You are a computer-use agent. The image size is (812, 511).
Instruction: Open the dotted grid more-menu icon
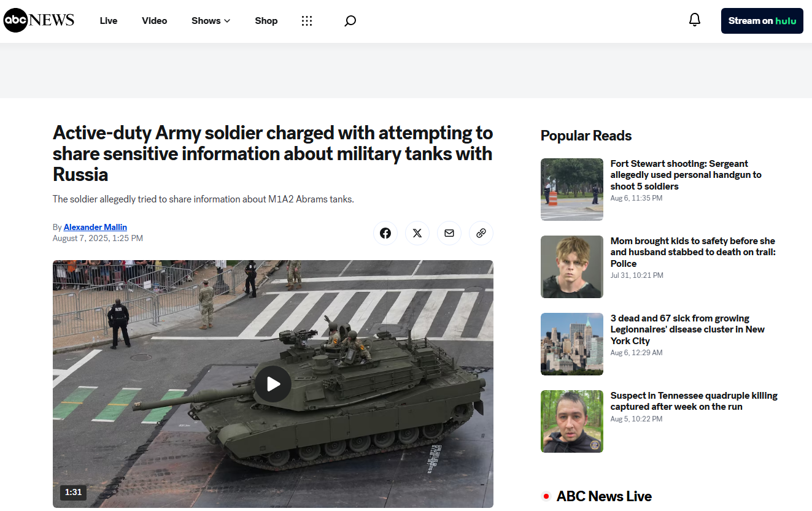307,21
